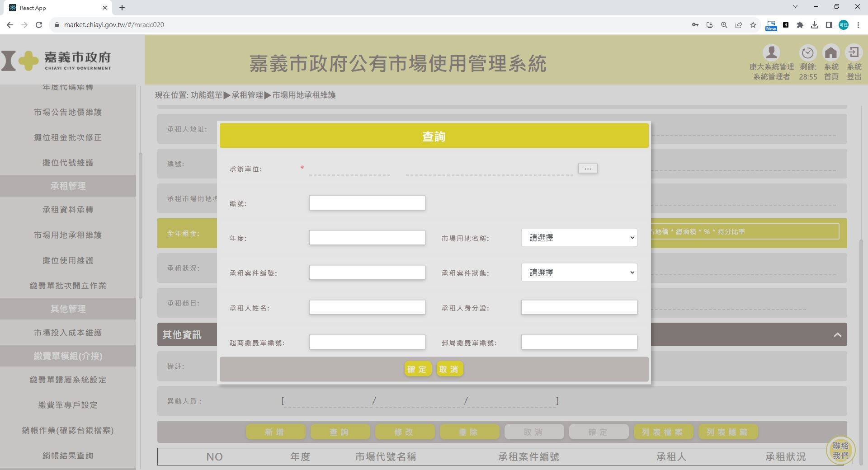Click the 承租人姓名 input field

coord(367,307)
